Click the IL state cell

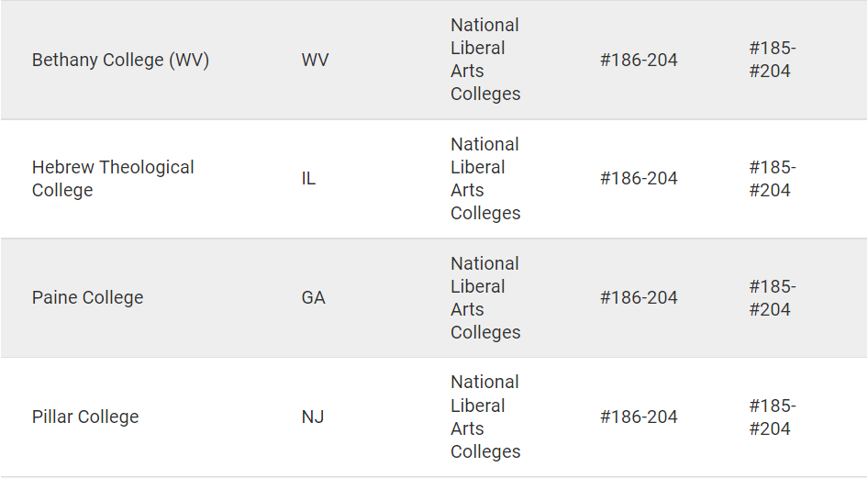pyautogui.click(x=308, y=179)
